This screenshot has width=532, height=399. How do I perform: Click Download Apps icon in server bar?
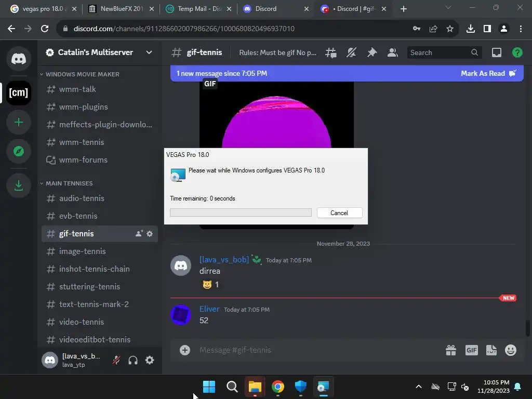click(x=19, y=185)
